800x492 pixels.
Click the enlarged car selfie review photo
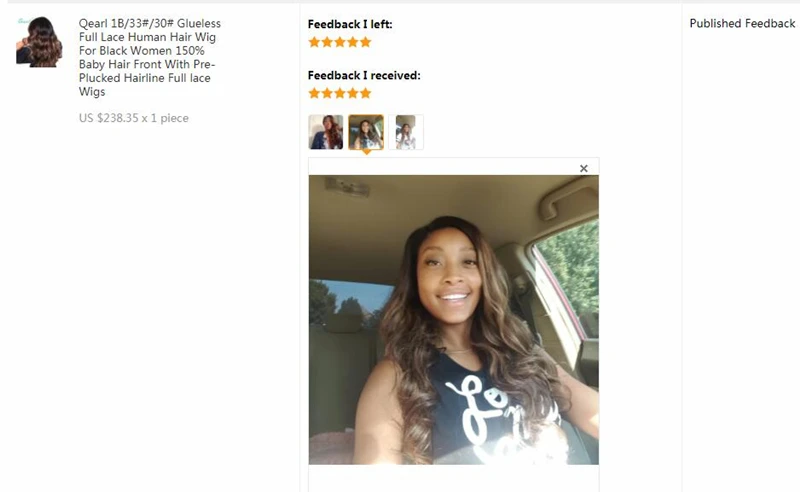click(x=454, y=320)
